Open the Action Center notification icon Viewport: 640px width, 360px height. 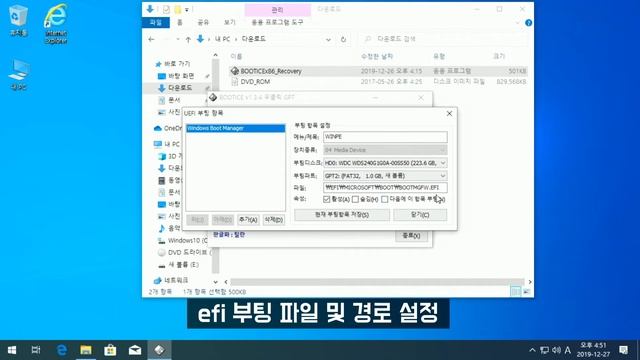(623, 350)
